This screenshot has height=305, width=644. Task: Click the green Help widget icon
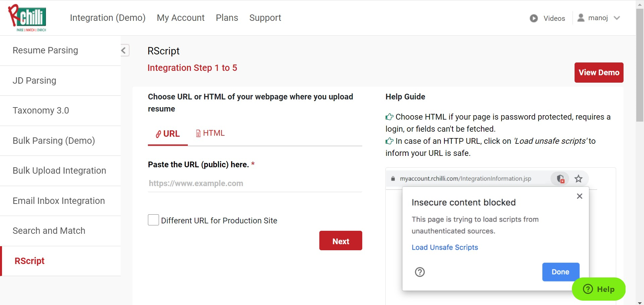click(588, 289)
